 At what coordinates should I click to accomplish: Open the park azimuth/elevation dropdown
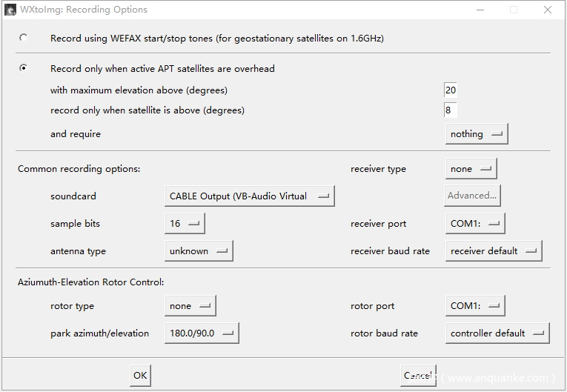pos(201,333)
